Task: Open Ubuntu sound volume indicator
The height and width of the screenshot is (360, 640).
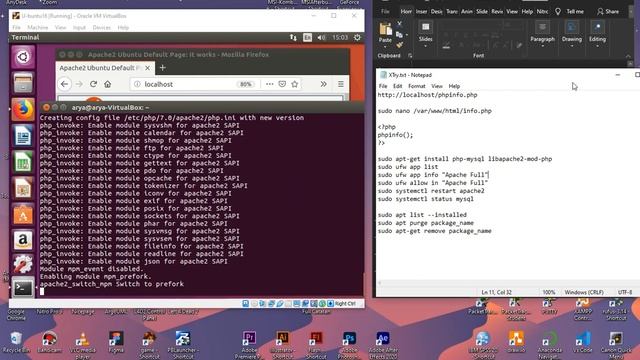Action: (322, 38)
